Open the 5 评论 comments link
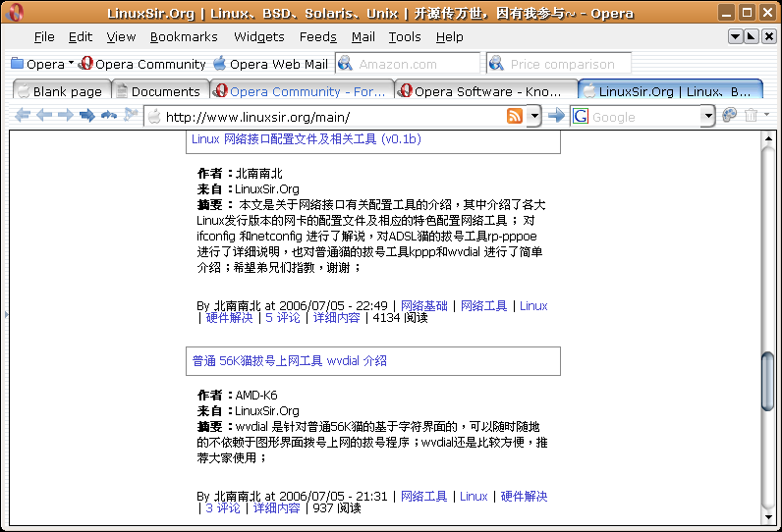This screenshot has height=532, width=782. pos(283,318)
